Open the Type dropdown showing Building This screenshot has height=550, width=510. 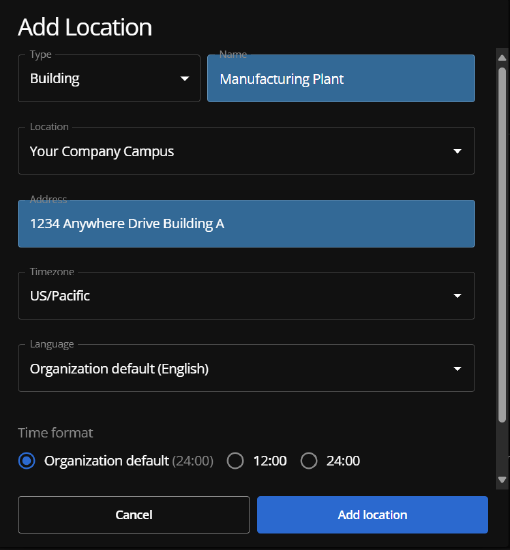[109, 78]
